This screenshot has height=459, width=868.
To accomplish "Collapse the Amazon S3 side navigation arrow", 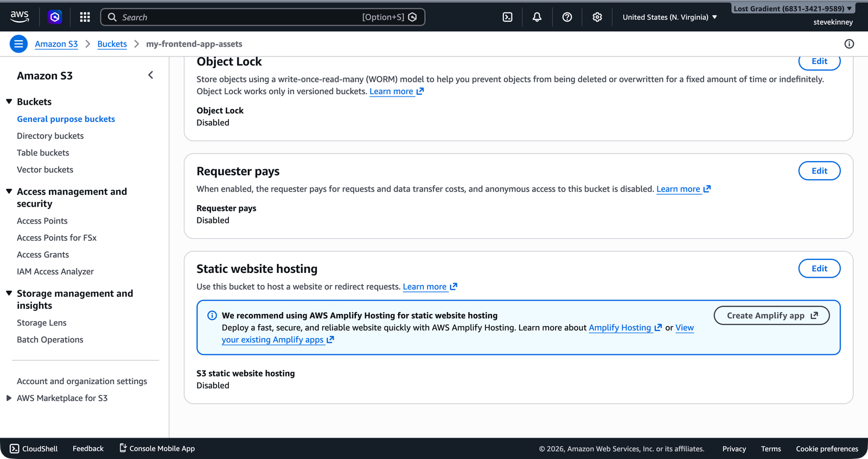I will pos(151,75).
